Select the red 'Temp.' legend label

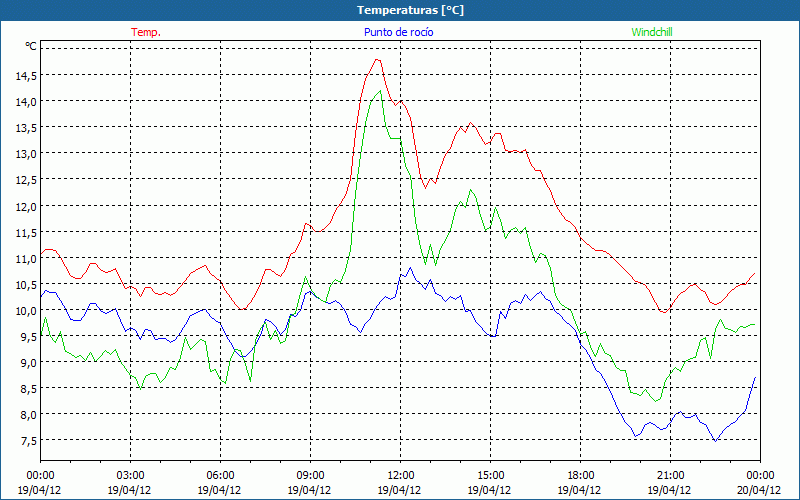pyautogui.click(x=146, y=32)
